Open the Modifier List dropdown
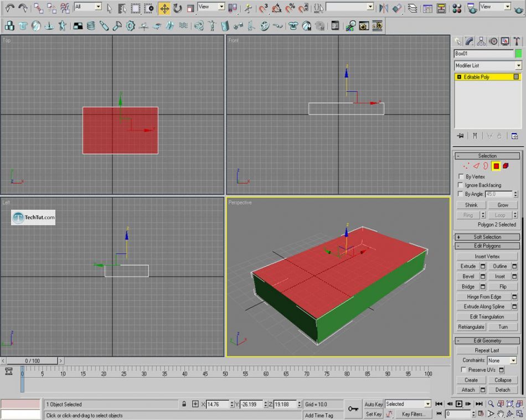 pos(518,65)
